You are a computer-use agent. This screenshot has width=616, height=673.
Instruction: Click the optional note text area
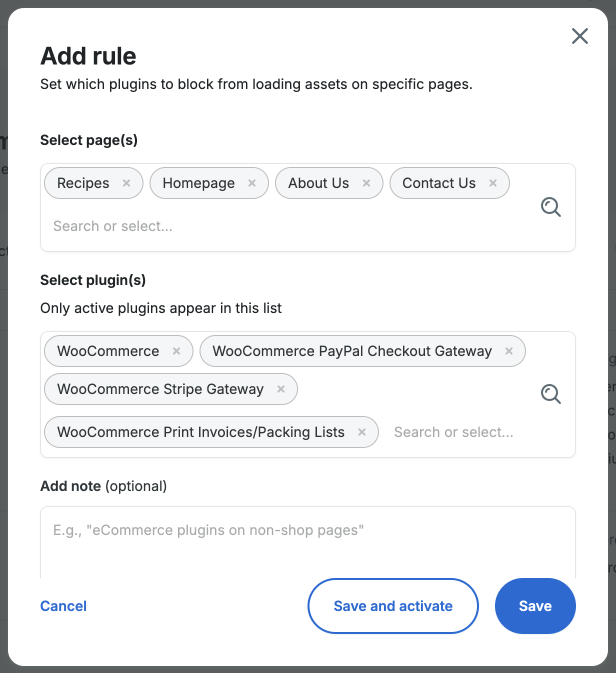tap(307, 535)
